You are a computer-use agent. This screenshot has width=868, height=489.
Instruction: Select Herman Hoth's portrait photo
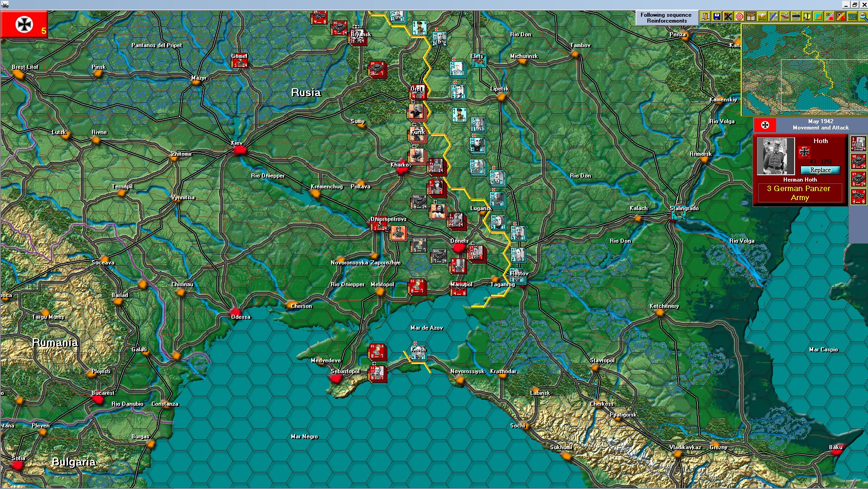click(776, 156)
